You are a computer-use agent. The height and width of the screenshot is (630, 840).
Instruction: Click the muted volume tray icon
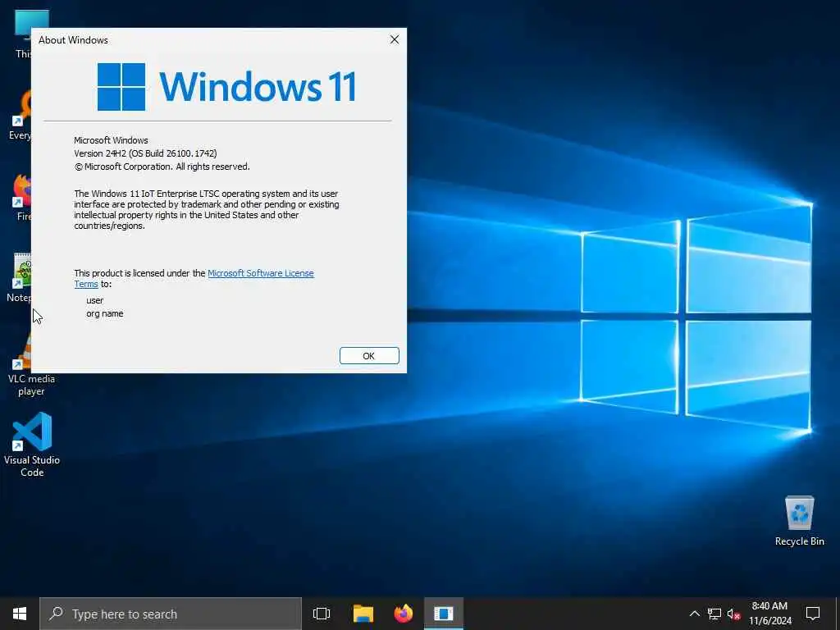[x=733, y=614]
